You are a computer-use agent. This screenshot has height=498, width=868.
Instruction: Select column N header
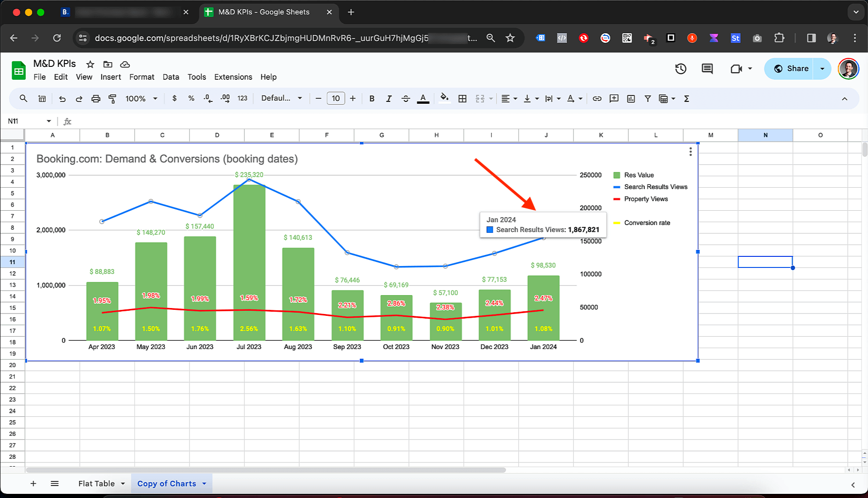(765, 135)
